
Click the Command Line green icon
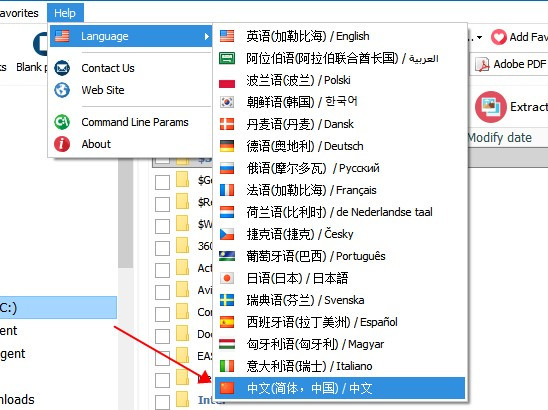(62, 122)
